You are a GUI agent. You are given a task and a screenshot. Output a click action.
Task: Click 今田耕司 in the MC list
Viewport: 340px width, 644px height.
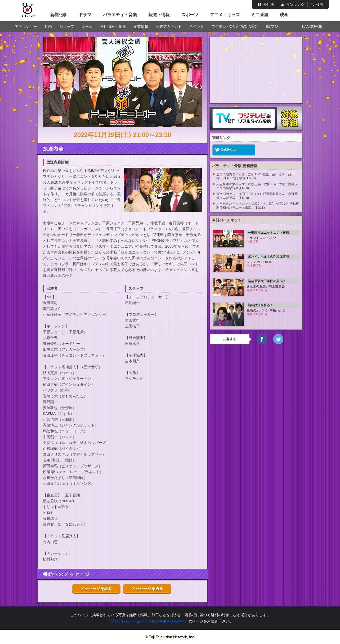[x=50, y=303]
